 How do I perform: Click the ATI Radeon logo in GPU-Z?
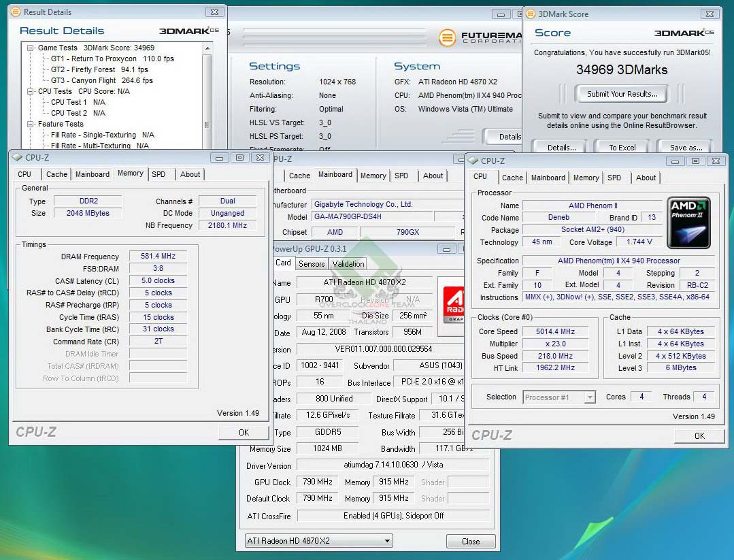(453, 306)
